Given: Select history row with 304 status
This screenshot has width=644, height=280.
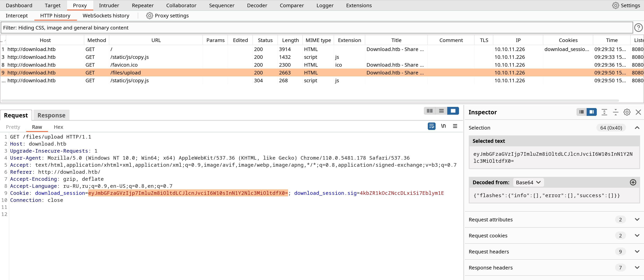Looking at the screenshot, I should pos(322,81).
